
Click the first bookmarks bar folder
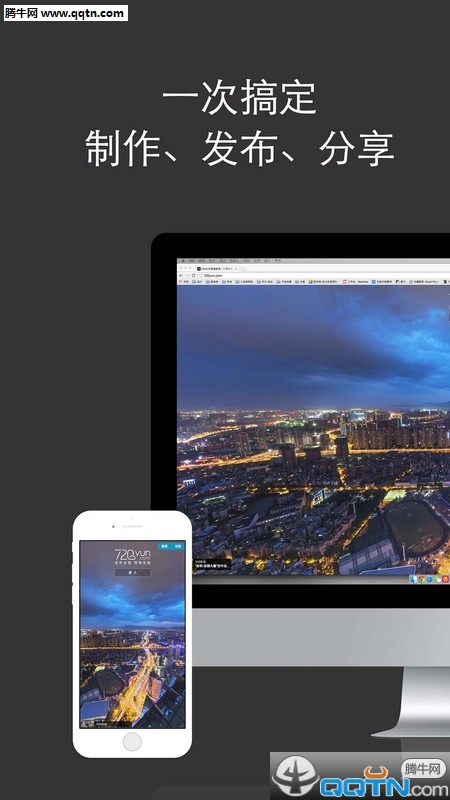[184, 282]
